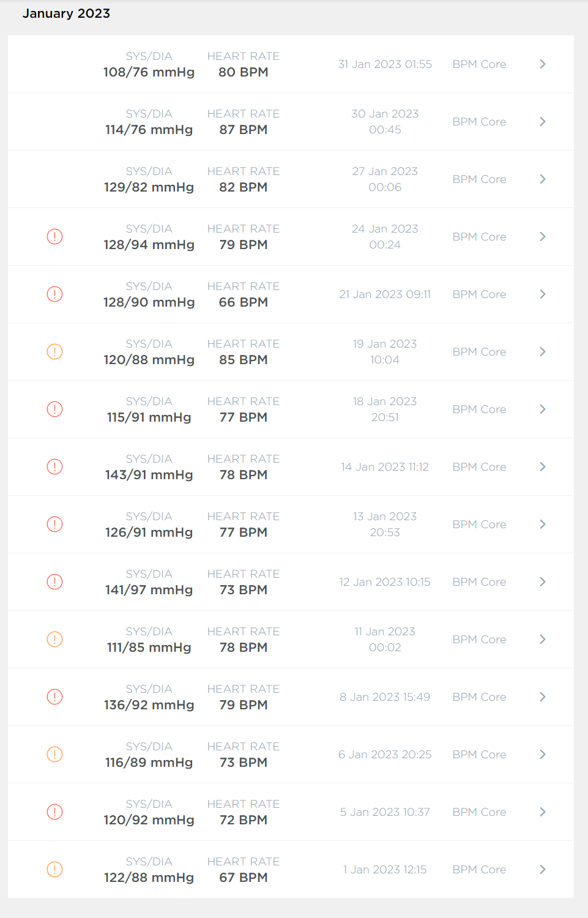Screen dimensions: 588x918
Task: Expand the 18 Jan 2023 20:51 entry chevron
Action: [x=543, y=409]
